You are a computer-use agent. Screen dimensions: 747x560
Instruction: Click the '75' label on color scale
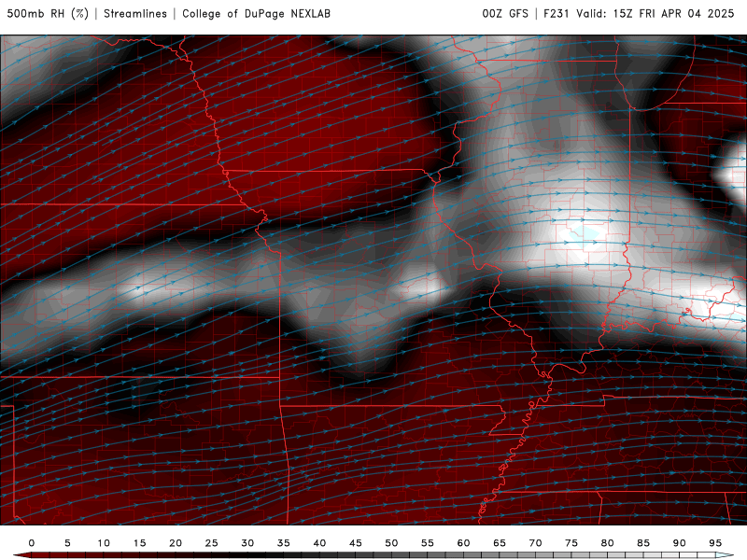click(x=571, y=543)
